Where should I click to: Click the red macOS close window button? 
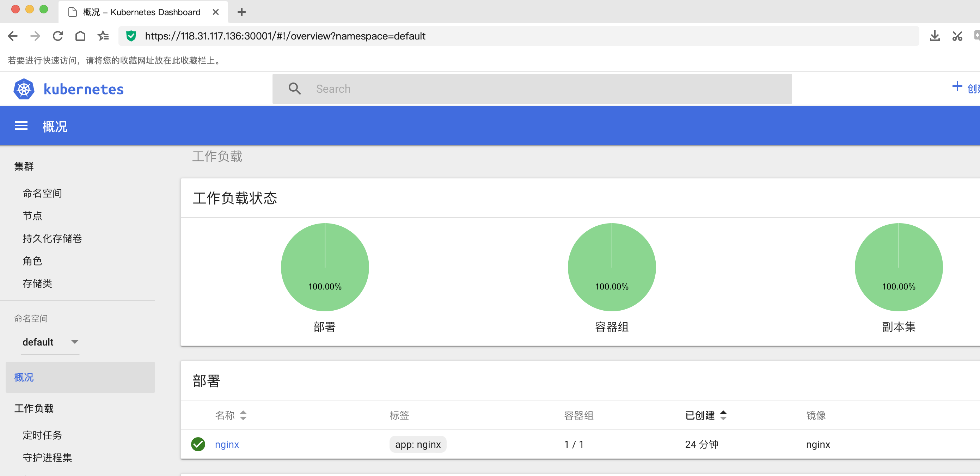15,9
